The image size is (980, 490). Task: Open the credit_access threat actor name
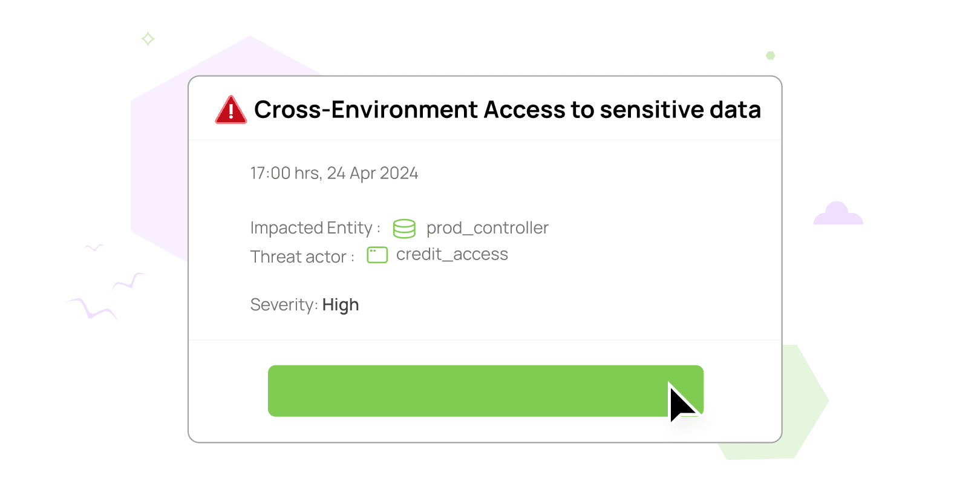452,255
